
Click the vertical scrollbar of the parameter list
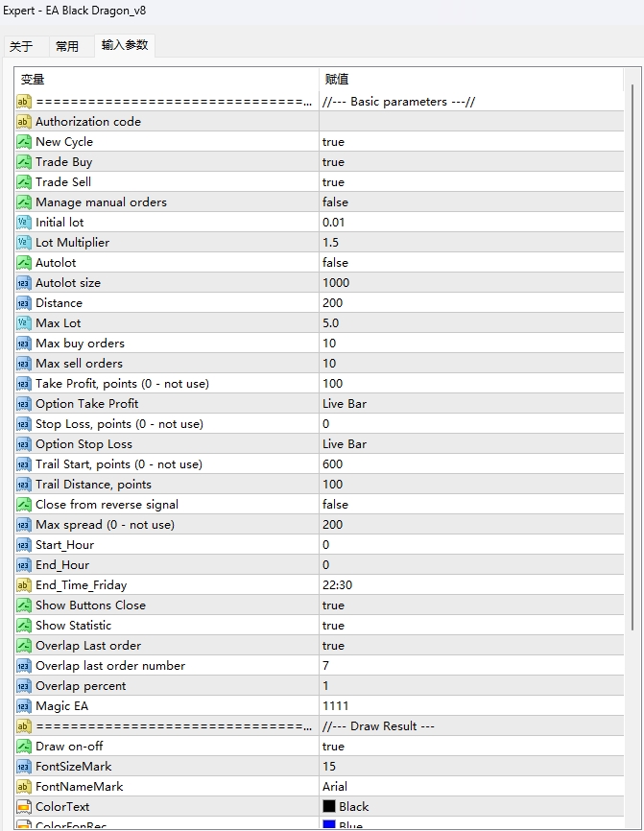click(x=632, y=357)
